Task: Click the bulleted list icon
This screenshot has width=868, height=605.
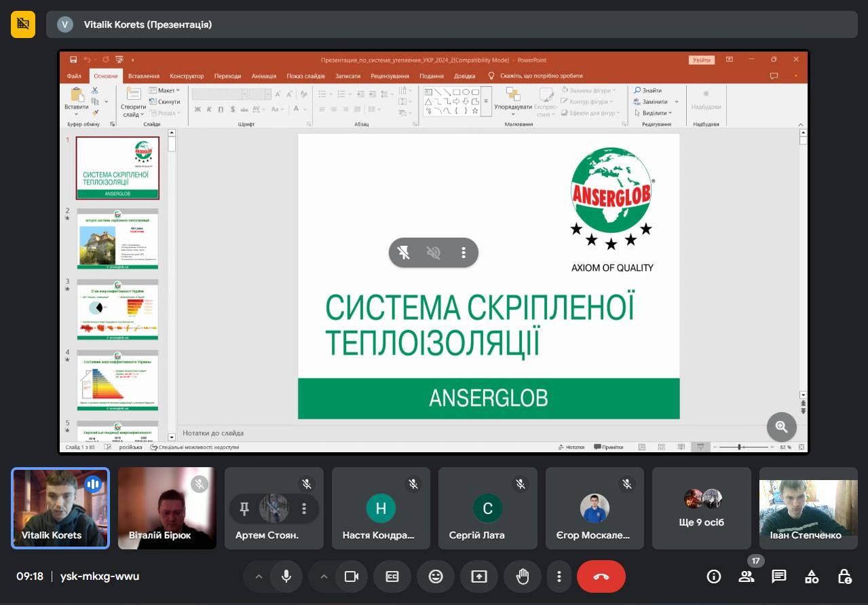Action: (x=324, y=94)
